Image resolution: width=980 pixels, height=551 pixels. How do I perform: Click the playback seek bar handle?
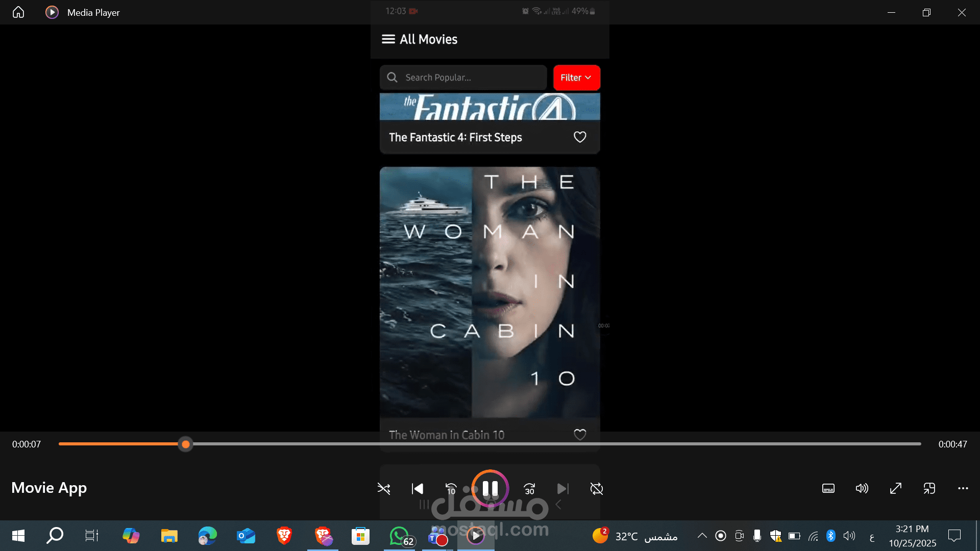point(186,444)
